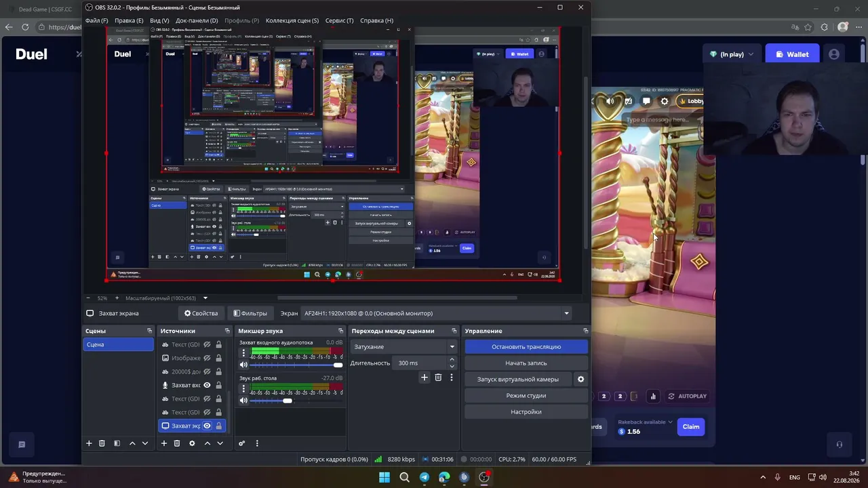Add a new source with plus icon
This screenshot has width=868, height=488.
tap(163, 443)
